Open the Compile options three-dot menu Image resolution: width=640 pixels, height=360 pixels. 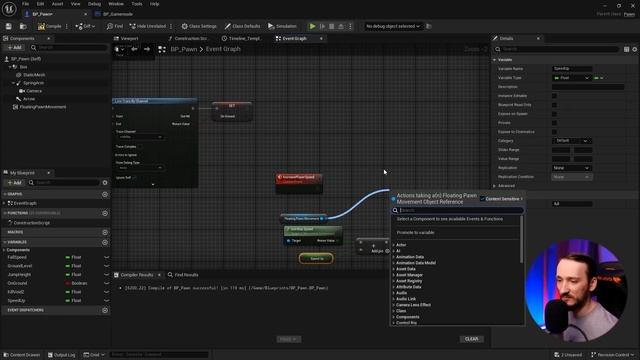click(x=67, y=26)
